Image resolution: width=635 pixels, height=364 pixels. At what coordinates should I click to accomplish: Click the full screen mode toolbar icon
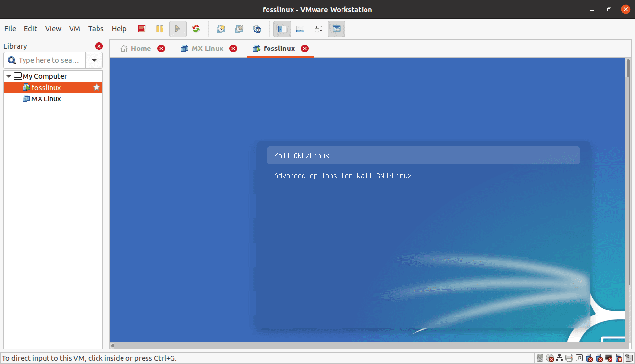(318, 29)
